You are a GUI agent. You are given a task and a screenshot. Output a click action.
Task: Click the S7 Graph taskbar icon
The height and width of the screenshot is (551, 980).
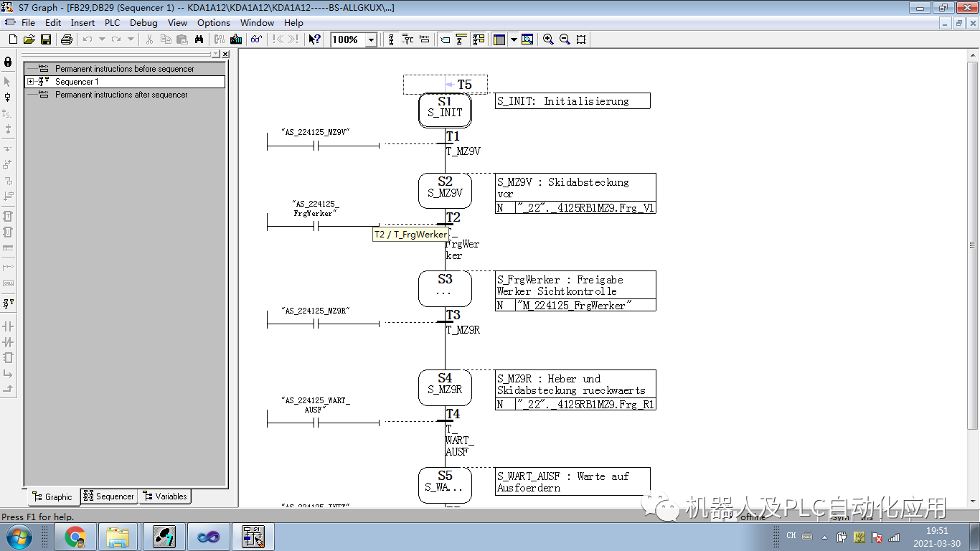tap(253, 537)
